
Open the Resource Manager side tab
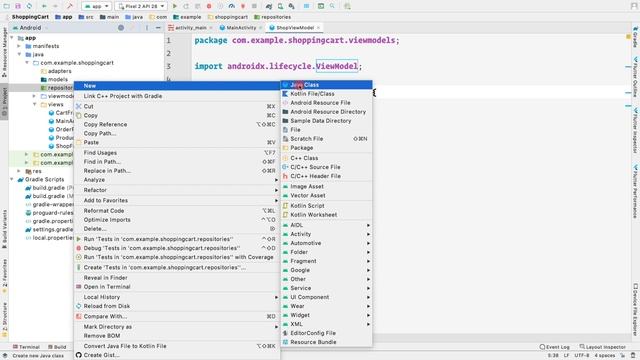click(x=4, y=52)
